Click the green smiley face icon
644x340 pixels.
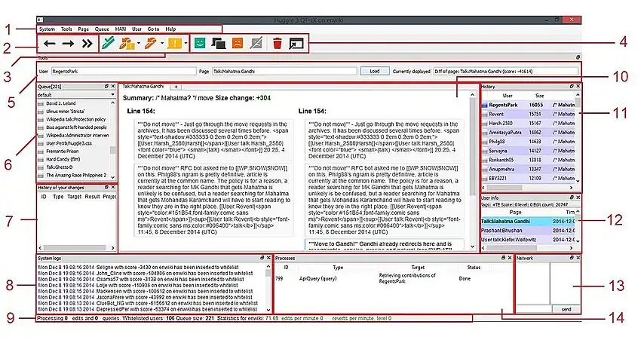pos(200,43)
